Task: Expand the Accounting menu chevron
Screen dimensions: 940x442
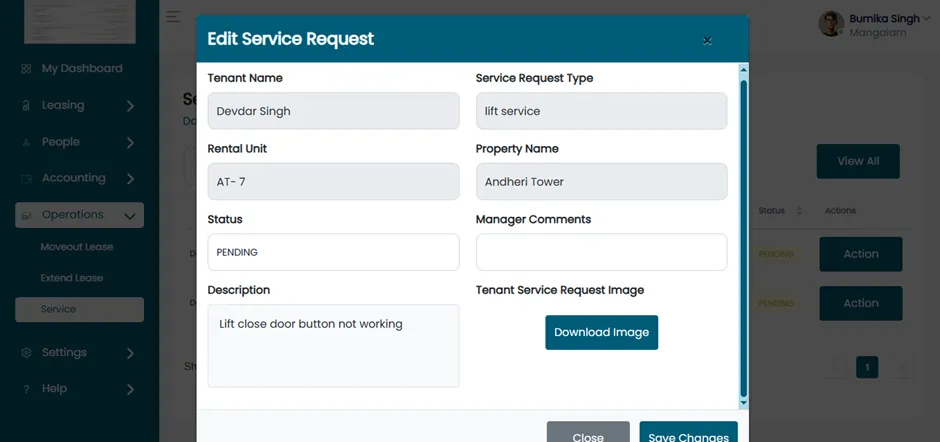Action: (x=130, y=179)
